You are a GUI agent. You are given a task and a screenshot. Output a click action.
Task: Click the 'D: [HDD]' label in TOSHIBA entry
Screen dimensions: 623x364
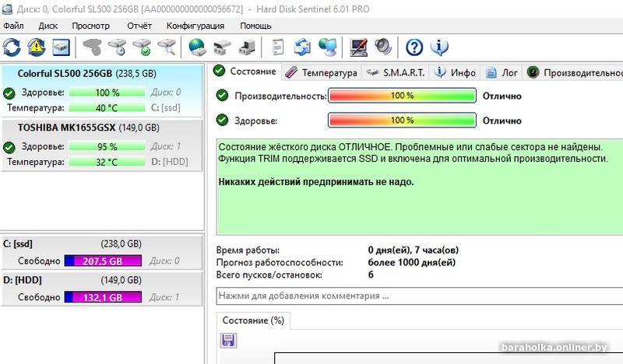170,162
